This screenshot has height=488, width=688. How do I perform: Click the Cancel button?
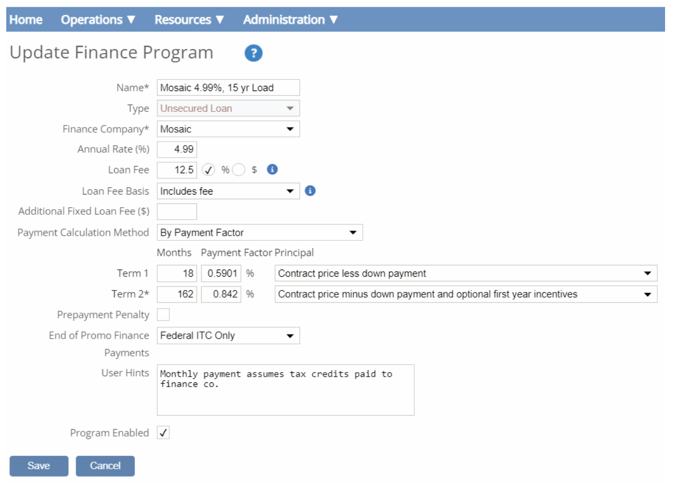coord(105,466)
